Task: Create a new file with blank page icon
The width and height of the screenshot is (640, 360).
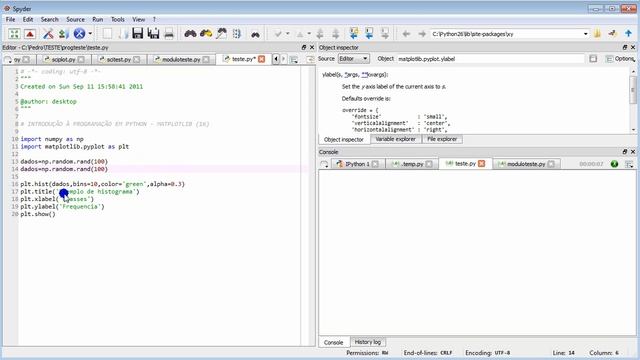Action: click(x=107, y=34)
